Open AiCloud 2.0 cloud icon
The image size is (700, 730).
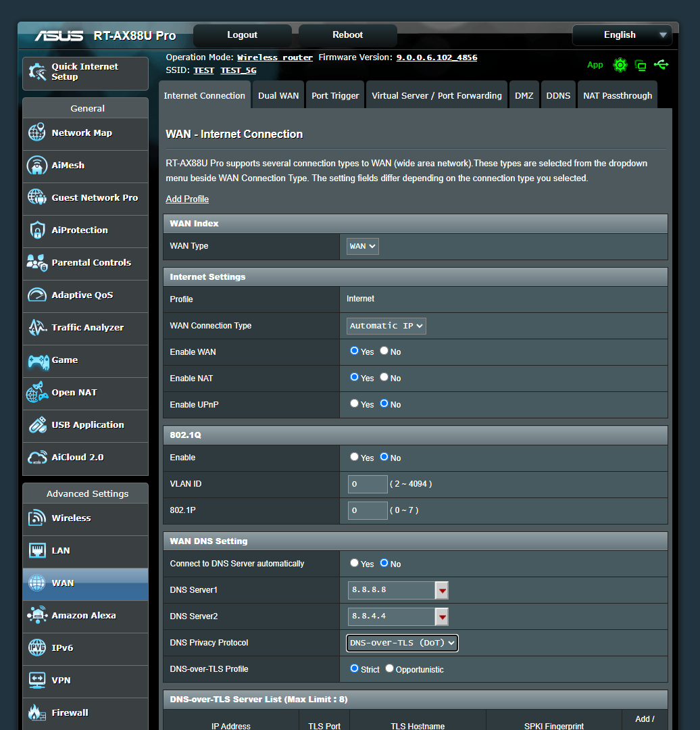click(x=37, y=457)
